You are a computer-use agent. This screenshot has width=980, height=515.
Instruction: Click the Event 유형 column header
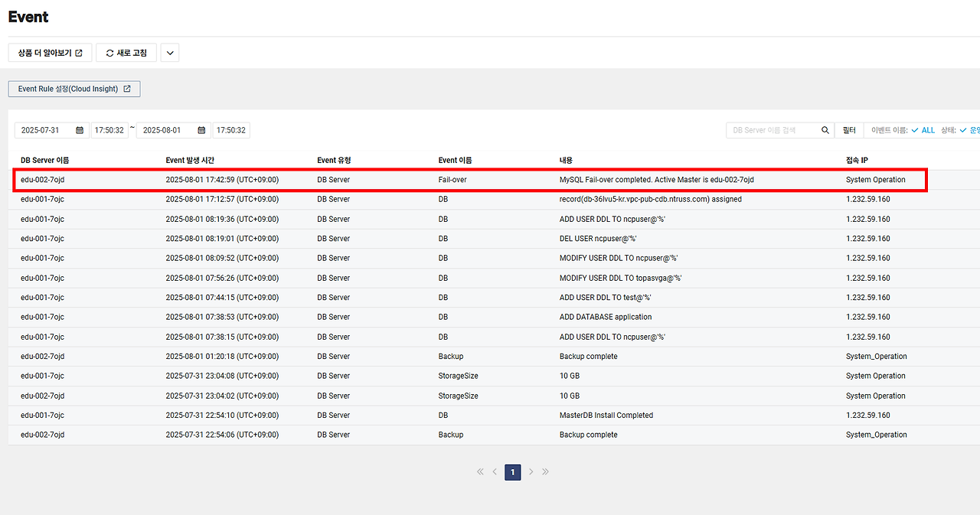tap(334, 160)
